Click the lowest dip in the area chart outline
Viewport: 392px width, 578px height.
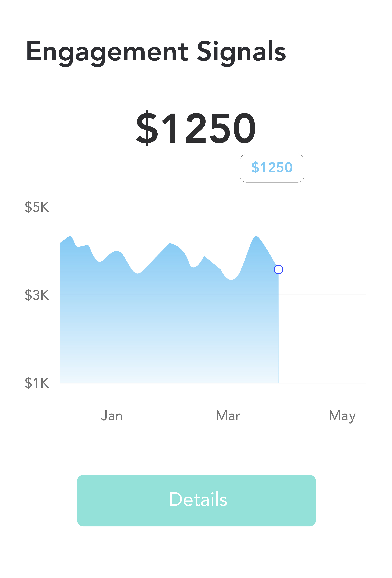tap(231, 279)
